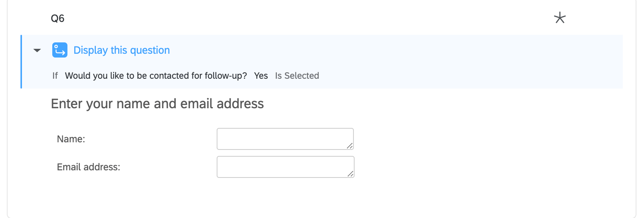Click the blue display logic arrow icon
644x218 pixels.
(60, 50)
